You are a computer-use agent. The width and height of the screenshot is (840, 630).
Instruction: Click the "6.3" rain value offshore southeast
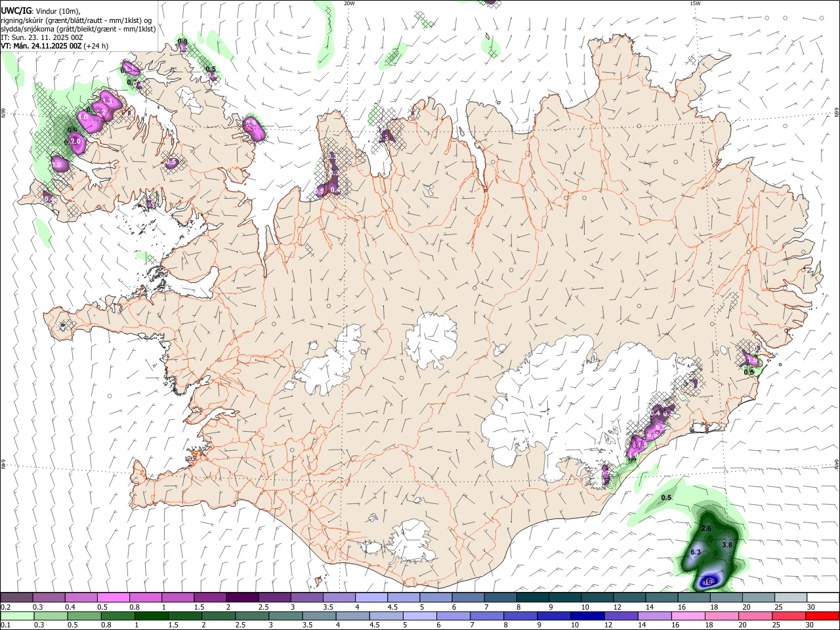click(x=696, y=553)
